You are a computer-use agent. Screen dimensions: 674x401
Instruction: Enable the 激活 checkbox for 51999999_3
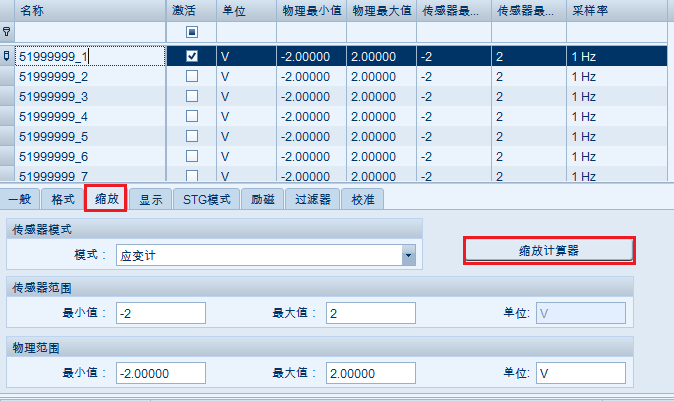pyautogui.click(x=192, y=96)
